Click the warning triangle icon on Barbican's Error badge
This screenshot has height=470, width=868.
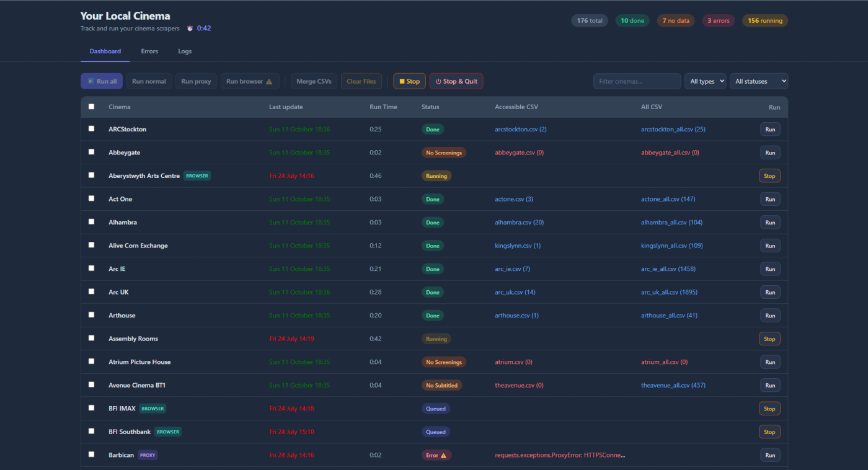pos(443,455)
